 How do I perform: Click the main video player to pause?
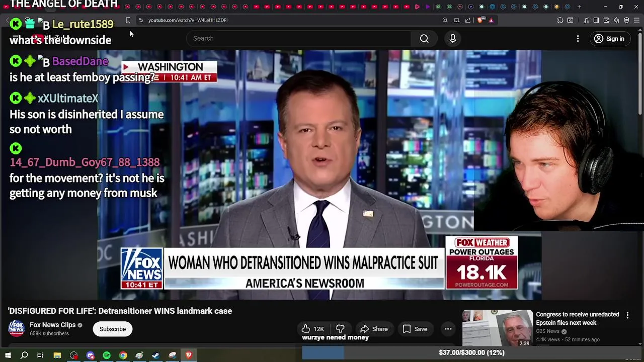319,175
